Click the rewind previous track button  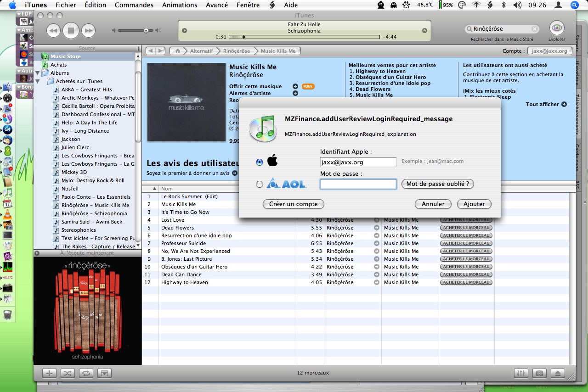pos(53,31)
